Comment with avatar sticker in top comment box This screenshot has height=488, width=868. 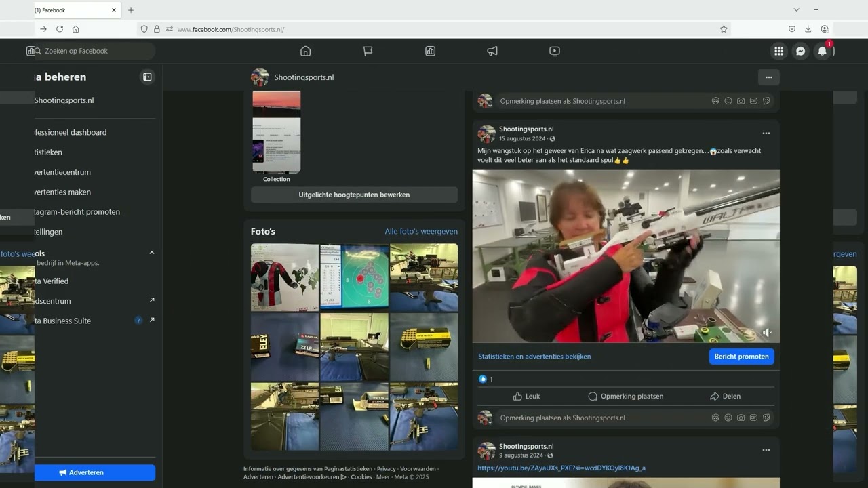tap(715, 101)
